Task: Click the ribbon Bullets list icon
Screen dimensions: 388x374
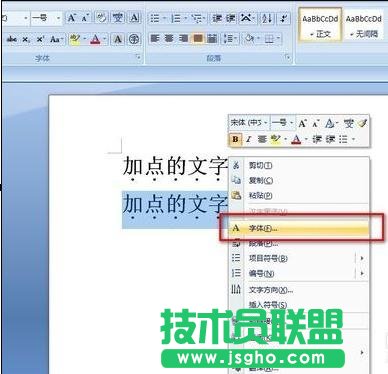Action: 155,18
